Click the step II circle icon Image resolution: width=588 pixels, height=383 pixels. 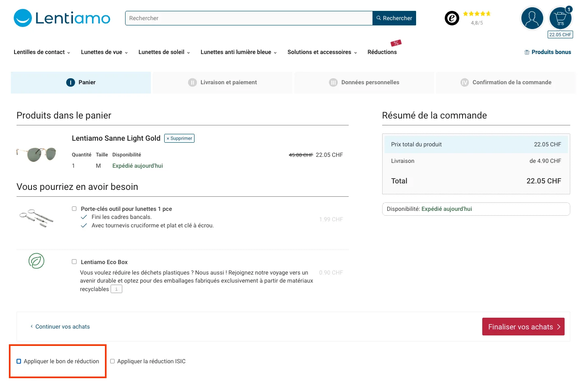click(x=193, y=82)
